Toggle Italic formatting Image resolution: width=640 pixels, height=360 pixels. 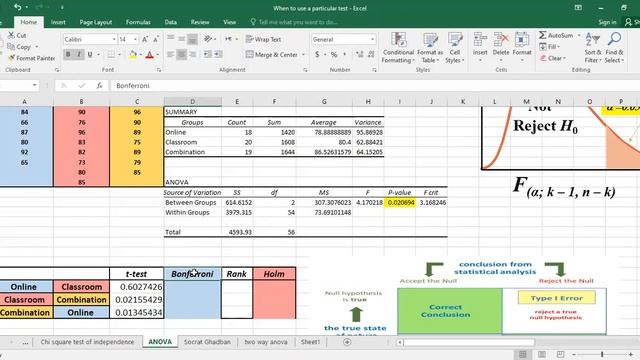pos(79,54)
